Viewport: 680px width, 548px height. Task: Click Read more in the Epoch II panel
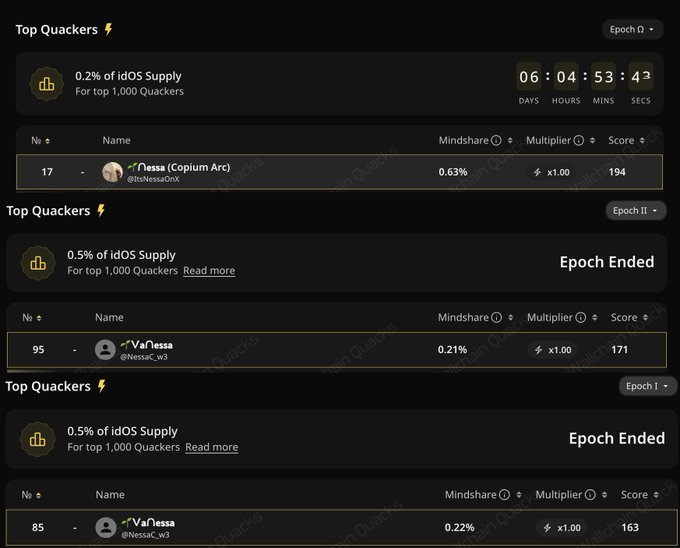point(209,271)
